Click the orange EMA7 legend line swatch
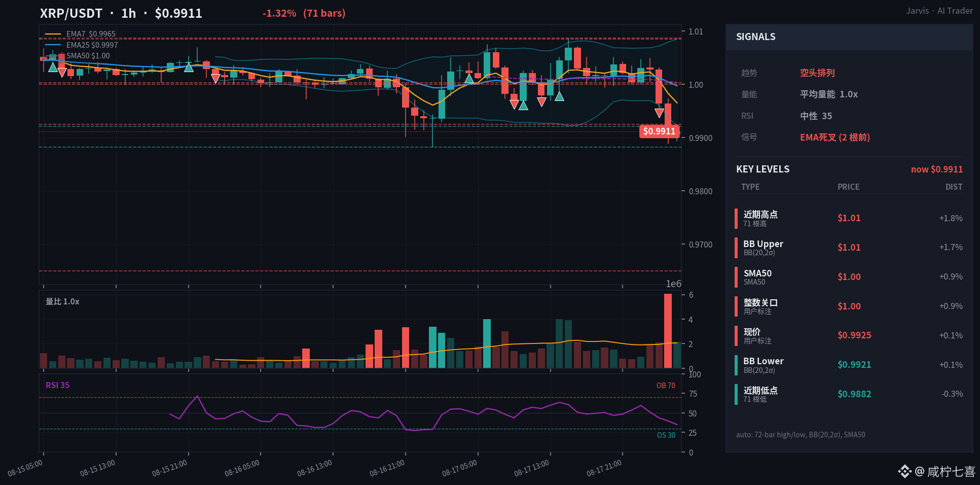 53,34
